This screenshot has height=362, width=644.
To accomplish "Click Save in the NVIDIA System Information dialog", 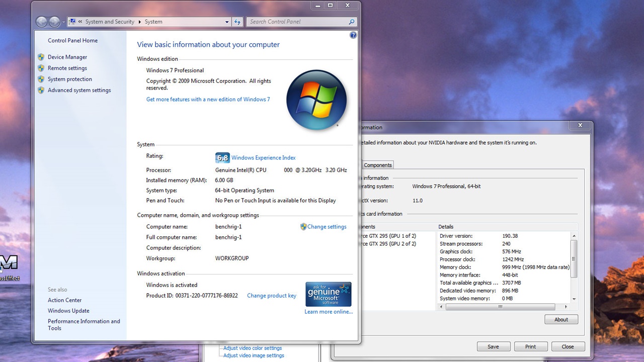I will [x=493, y=346].
